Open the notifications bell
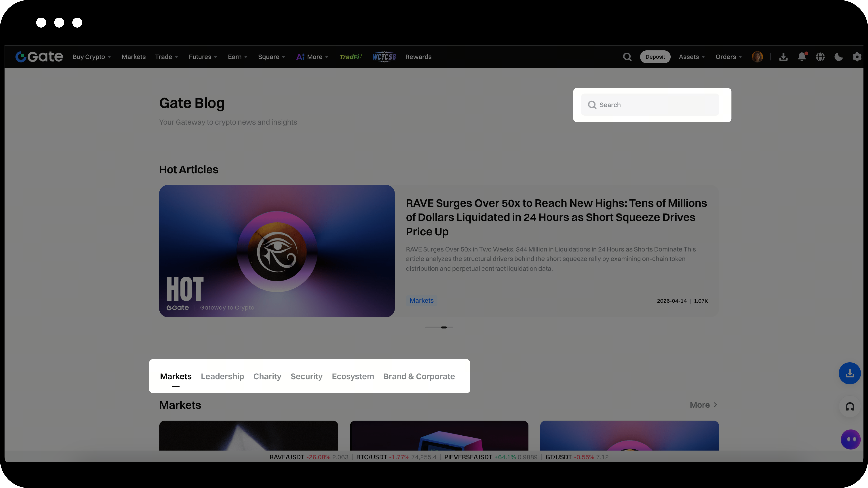This screenshot has height=488, width=868. click(x=802, y=57)
